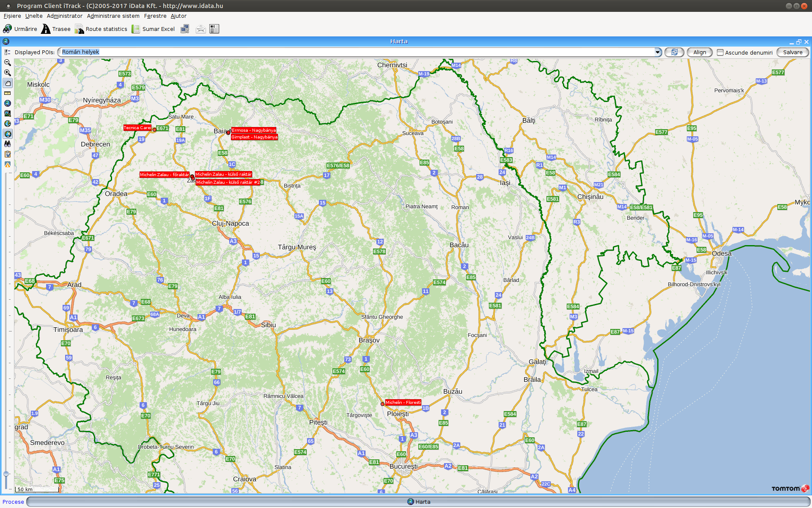
Task: Click the zoom in magnifier icon
Action: coord(7,73)
